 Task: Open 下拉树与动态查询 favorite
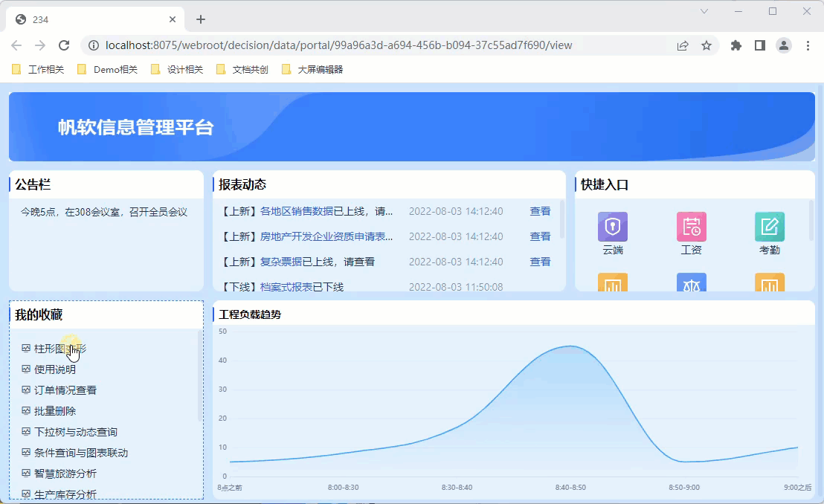tap(76, 432)
